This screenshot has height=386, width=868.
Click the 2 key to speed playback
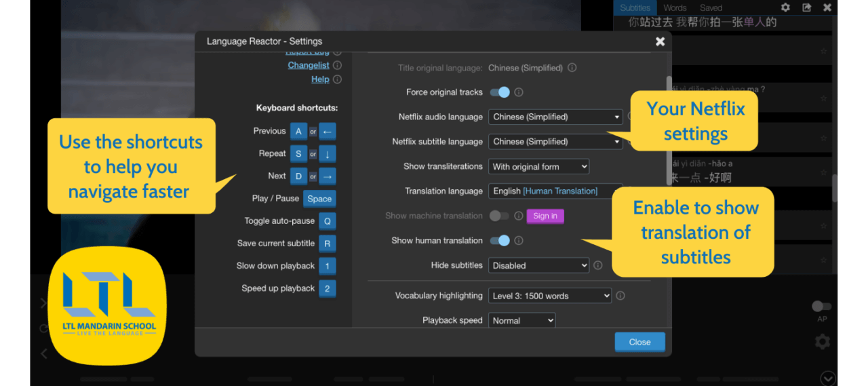click(x=327, y=288)
